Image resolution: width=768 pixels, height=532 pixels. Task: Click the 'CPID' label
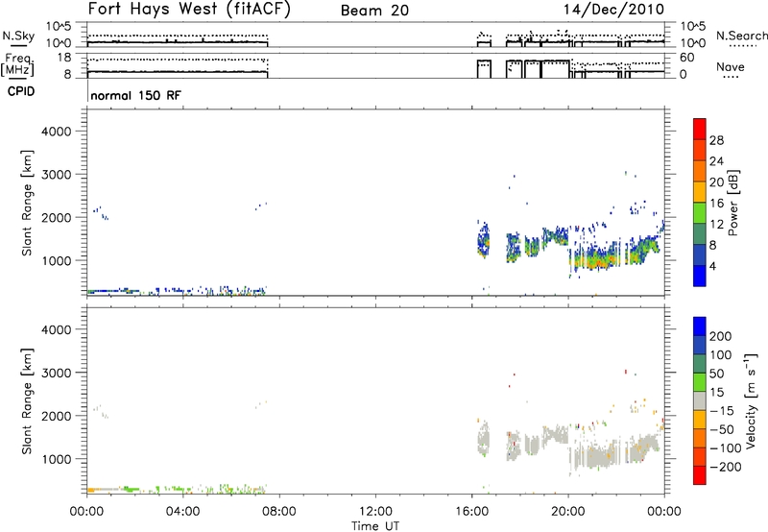(x=21, y=91)
